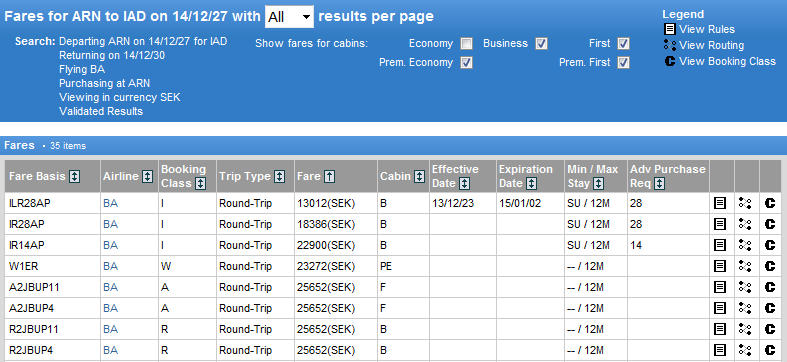The image size is (787, 362).
Task: View rules for fare ILR28AP
Action: pyautogui.click(x=720, y=203)
